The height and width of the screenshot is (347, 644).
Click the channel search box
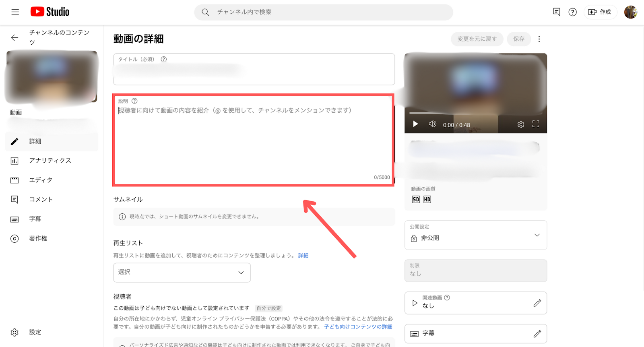click(x=324, y=12)
